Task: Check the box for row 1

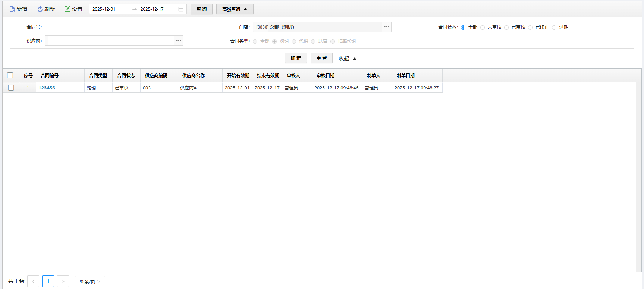Action: click(x=11, y=88)
